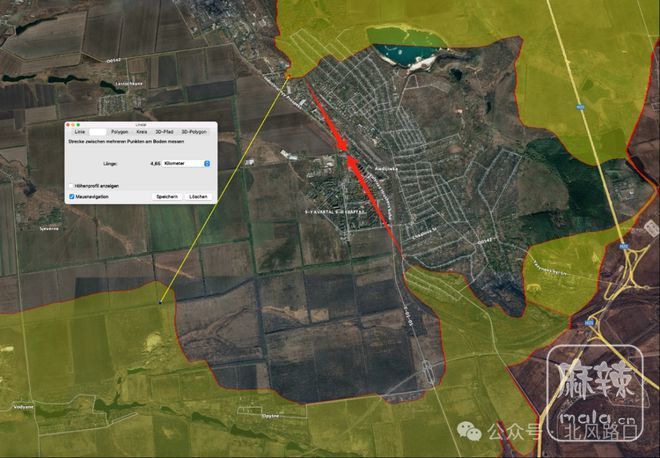Switch to the Linie tab

(80, 131)
